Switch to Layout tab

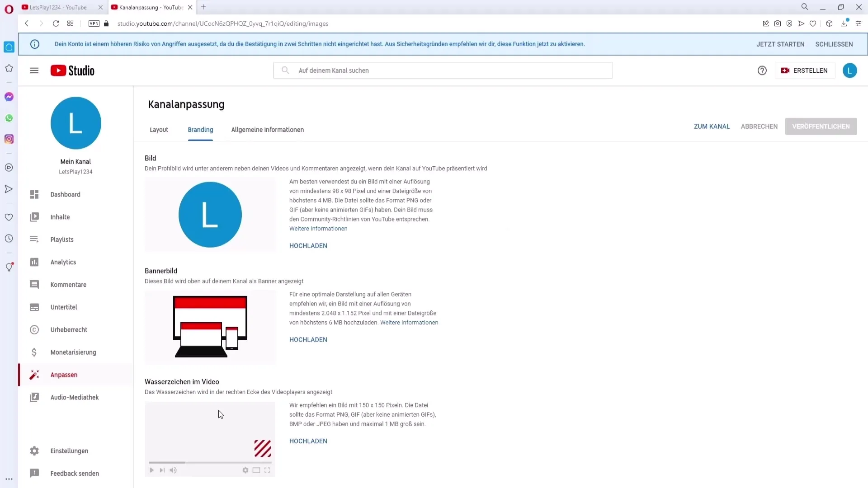point(159,129)
